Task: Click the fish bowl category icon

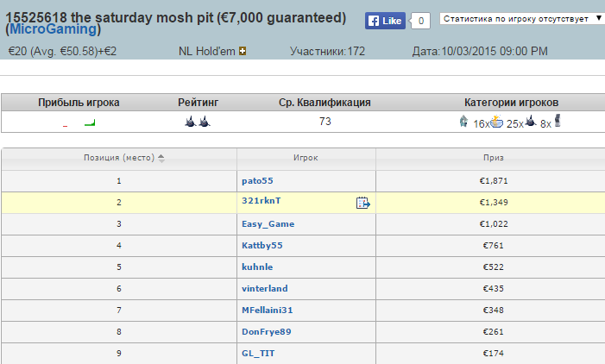Action: pyautogui.click(x=497, y=122)
